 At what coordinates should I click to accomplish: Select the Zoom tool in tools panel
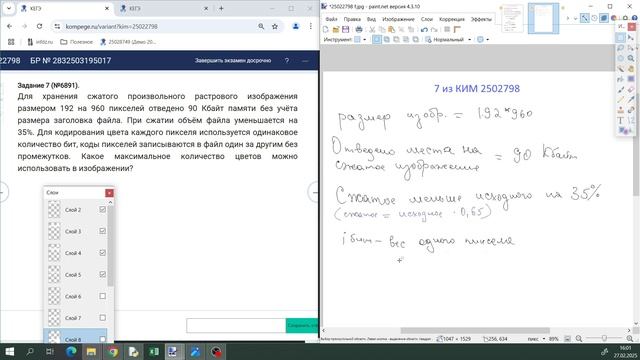point(631,58)
